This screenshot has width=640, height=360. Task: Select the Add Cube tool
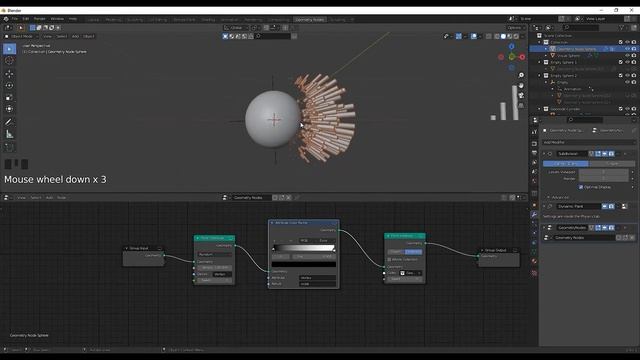[x=9, y=147]
